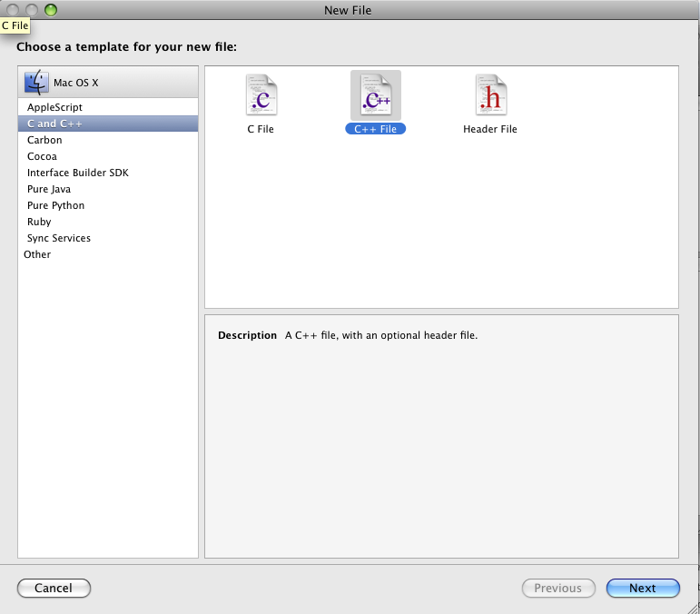
Task: Click the Mac OS X Finder icon
Action: [x=36, y=82]
